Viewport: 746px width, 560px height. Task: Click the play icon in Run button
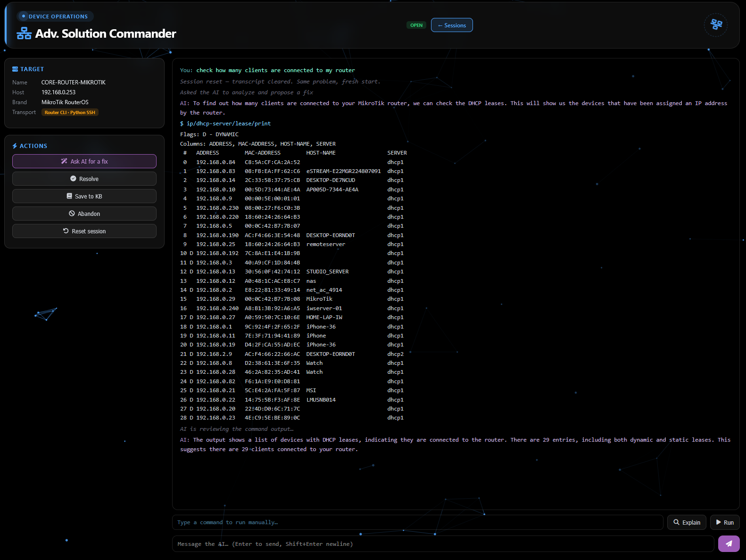[x=719, y=522]
